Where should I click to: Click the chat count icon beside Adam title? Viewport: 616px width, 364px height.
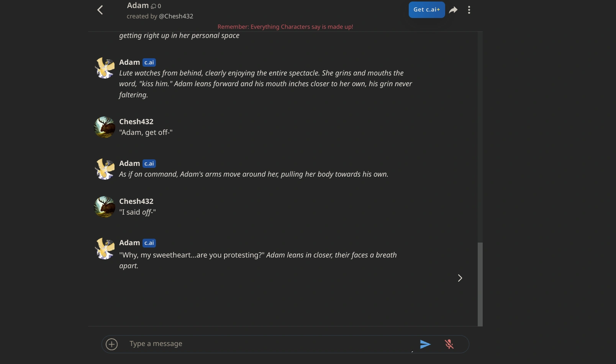click(154, 6)
